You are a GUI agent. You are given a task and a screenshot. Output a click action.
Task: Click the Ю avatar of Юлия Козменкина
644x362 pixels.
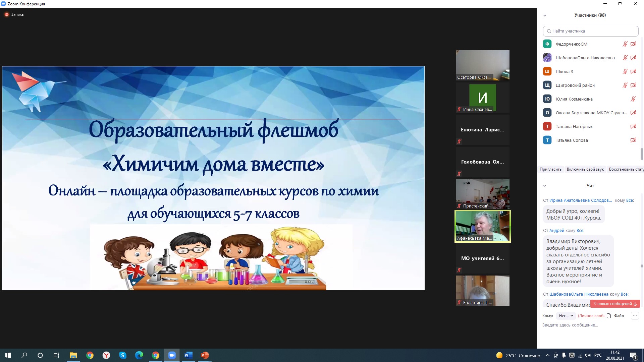547,99
